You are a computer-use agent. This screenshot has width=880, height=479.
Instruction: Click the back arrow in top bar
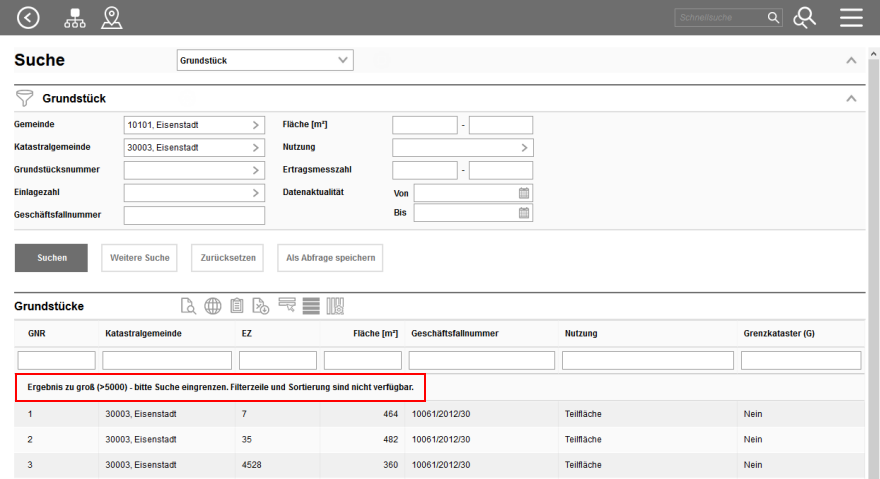[29, 17]
